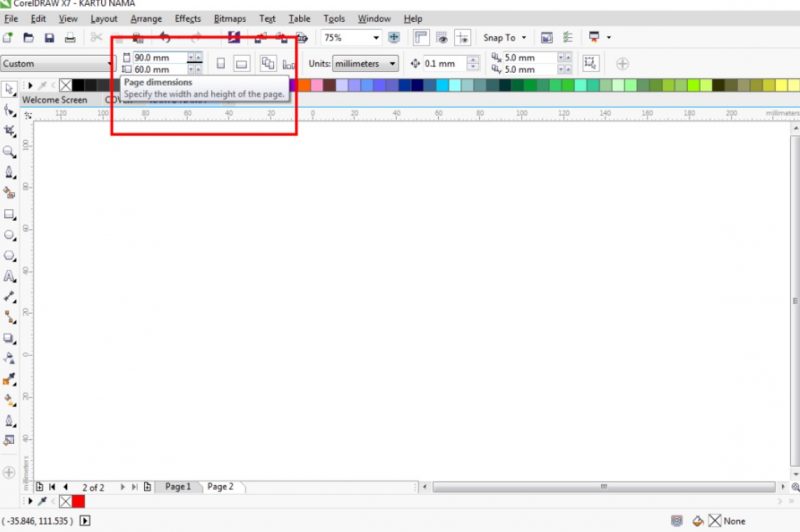
Task: Open the Layout menu
Action: (104, 19)
